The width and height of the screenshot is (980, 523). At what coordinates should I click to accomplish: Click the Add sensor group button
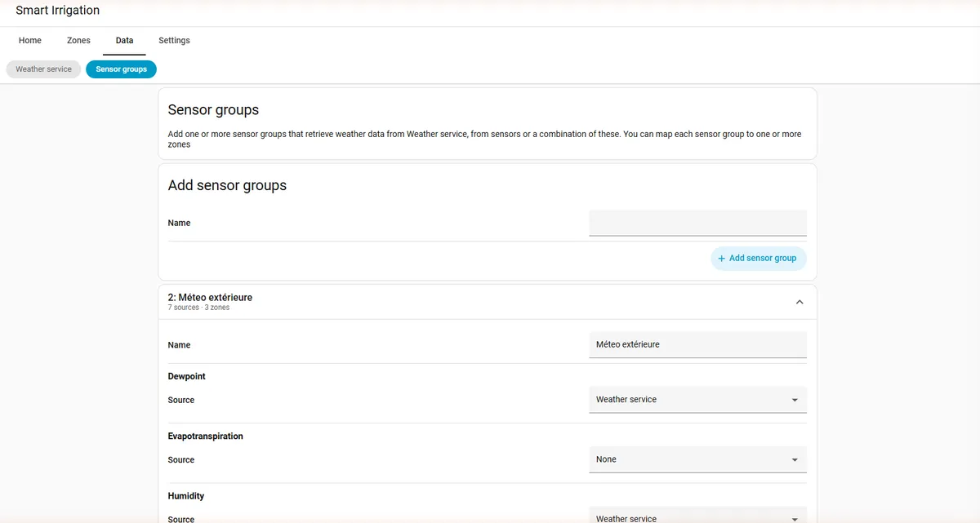[x=759, y=258]
